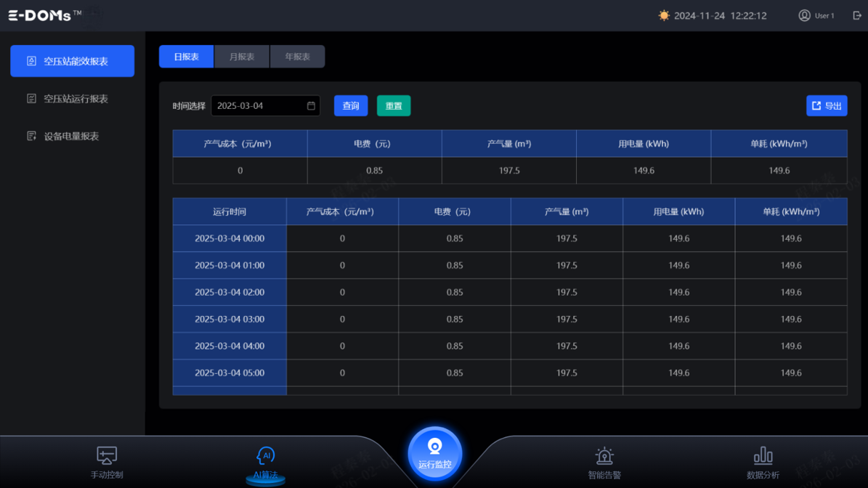868x488 pixels.
Task: Switch to 年报表 tab
Action: (297, 57)
